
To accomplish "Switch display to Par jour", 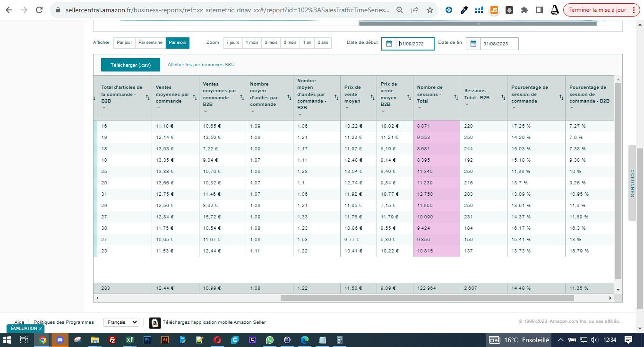I will click(124, 43).
